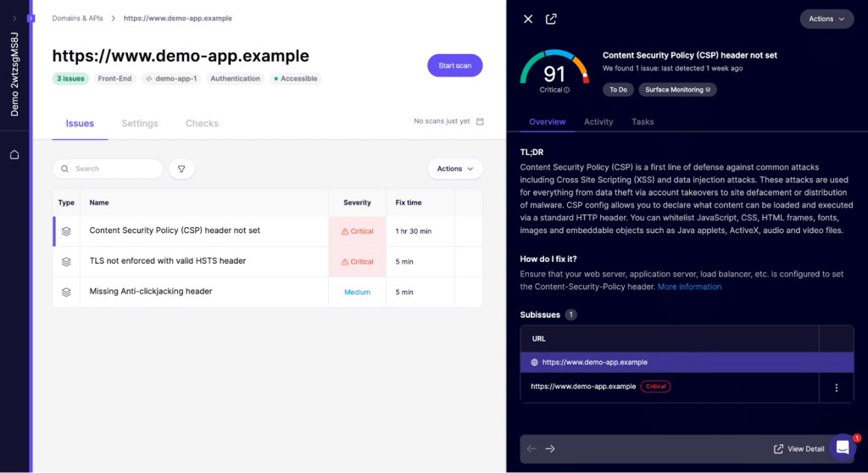Open Actions dropdown above issues table

point(454,169)
